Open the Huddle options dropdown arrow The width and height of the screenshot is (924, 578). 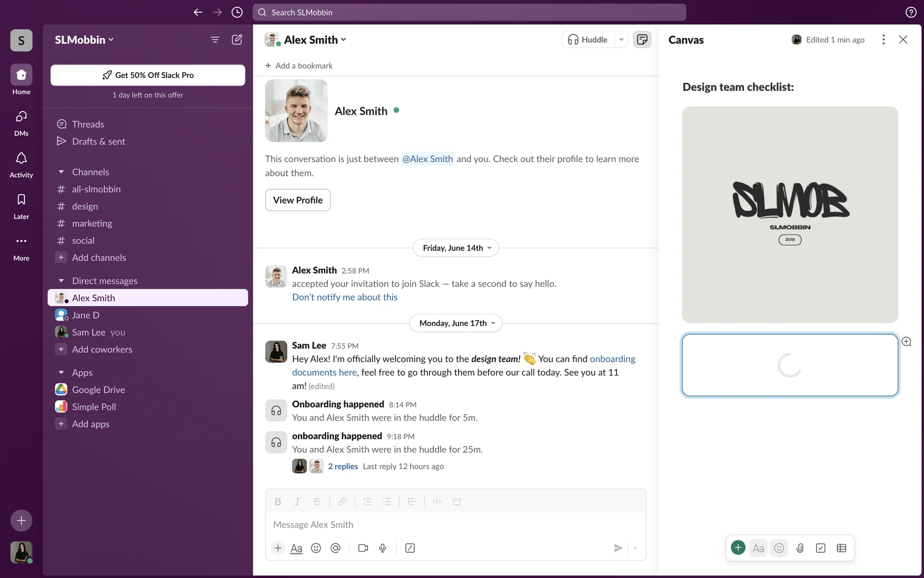coord(621,39)
